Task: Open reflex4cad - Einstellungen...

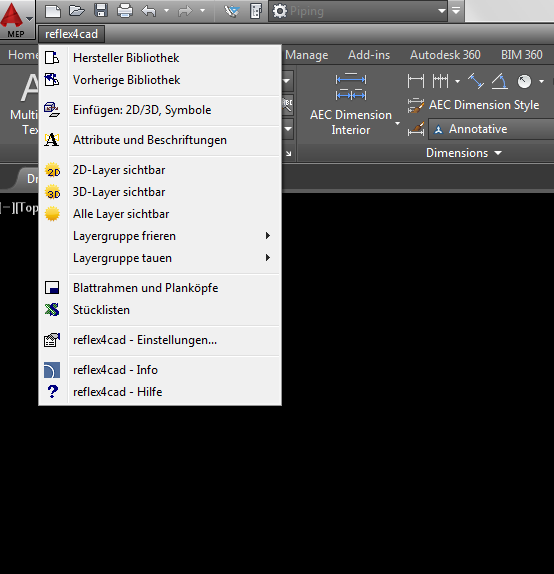Action: point(160,340)
